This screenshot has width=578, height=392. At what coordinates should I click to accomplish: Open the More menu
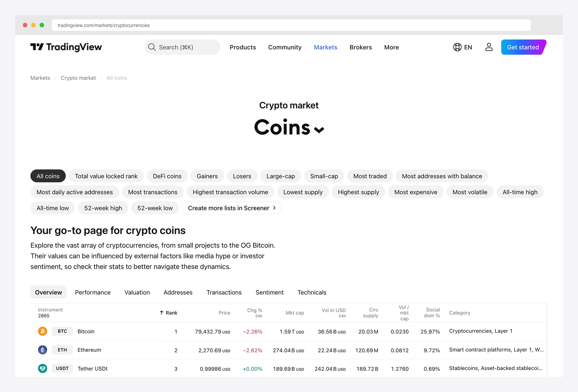click(x=392, y=47)
